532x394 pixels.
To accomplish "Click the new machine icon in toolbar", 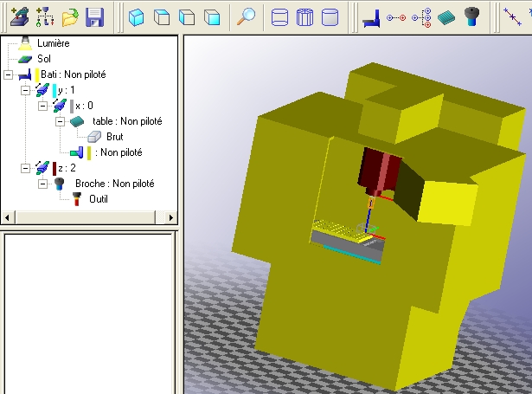I will [19, 16].
